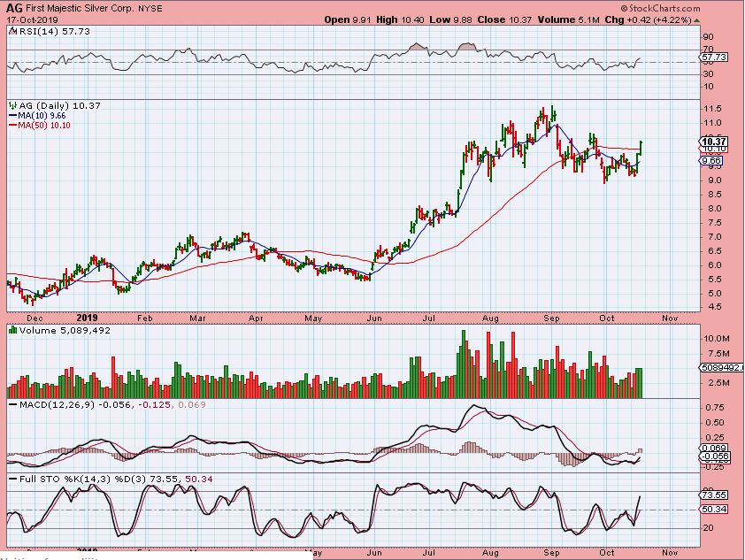
Task: Click the Low 9.88 header value
Action: click(450, 20)
